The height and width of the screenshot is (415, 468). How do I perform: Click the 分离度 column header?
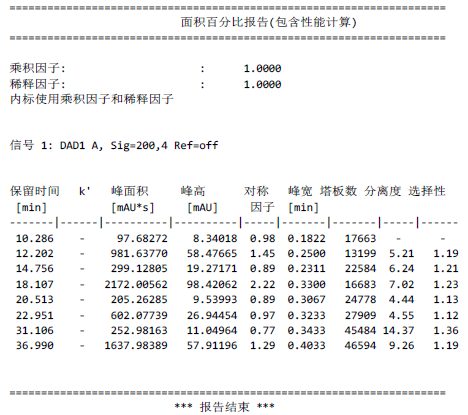(x=382, y=191)
